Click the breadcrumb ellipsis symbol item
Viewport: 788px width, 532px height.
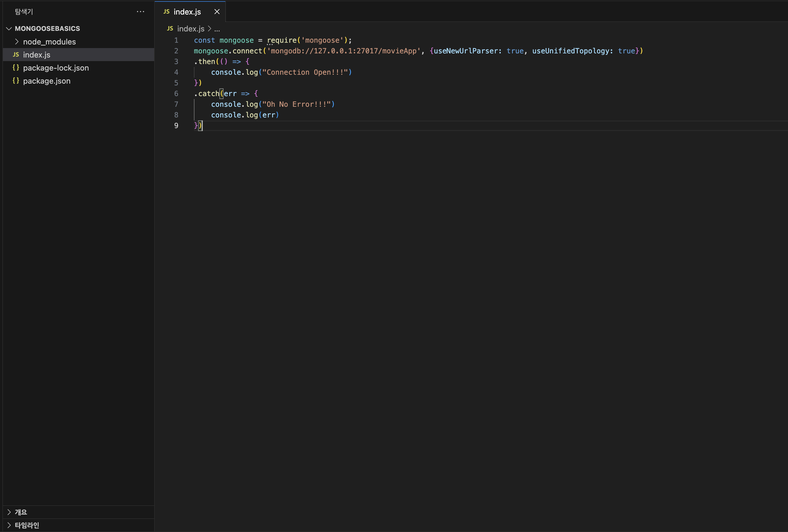pos(217,29)
